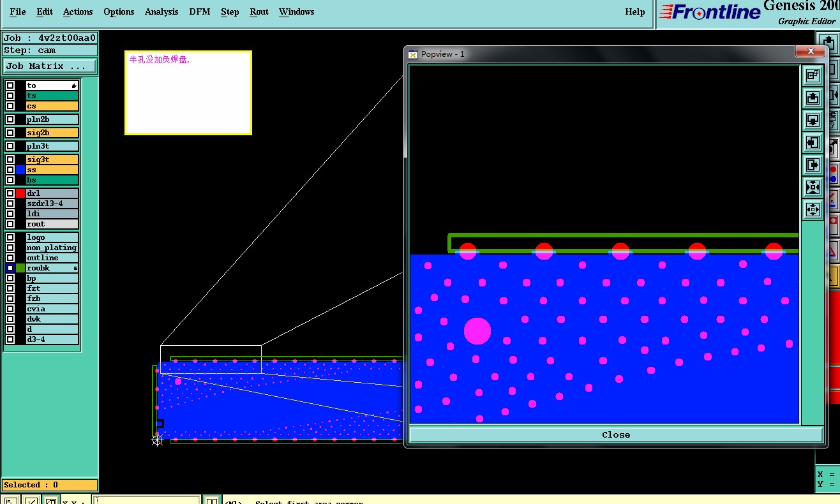This screenshot has height=504, width=840.
Task: Close the Popview window with X
Action: pos(811,51)
